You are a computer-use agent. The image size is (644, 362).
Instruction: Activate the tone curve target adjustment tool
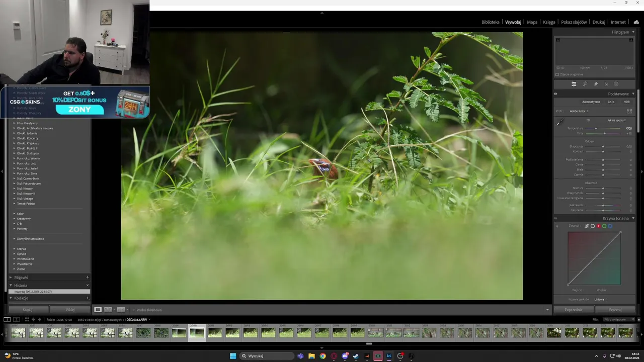(557, 226)
